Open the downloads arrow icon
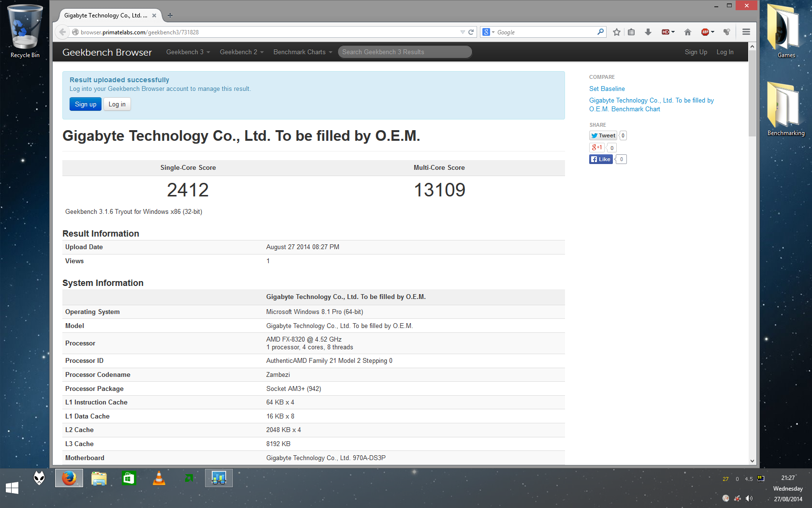Viewport: 812px width, 508px height. tap(648, 32)
